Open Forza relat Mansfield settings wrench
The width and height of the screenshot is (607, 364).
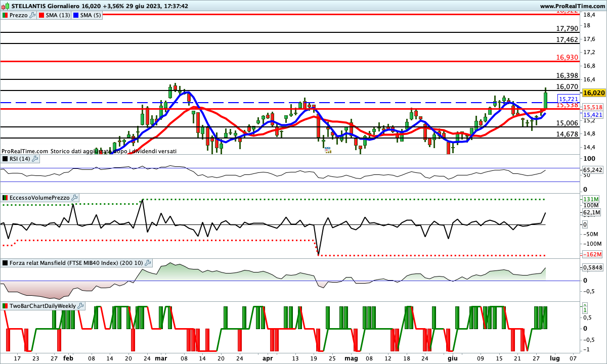point(148,263)
